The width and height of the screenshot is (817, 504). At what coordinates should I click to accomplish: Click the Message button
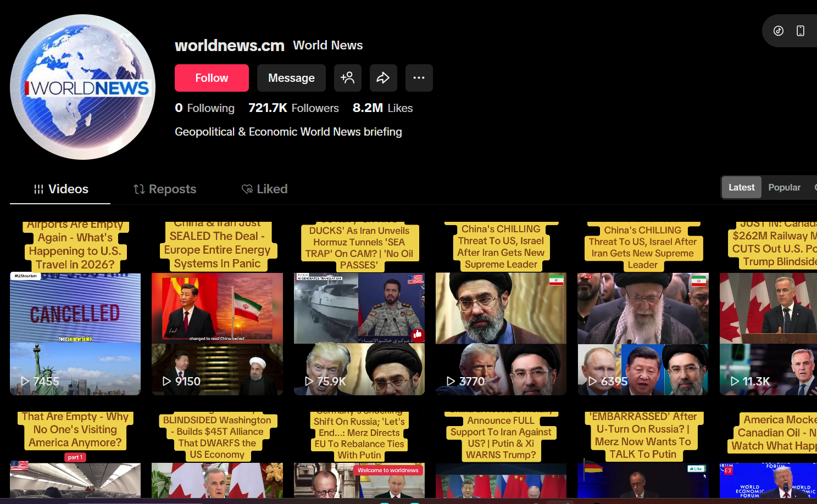click(x=291, y=78)
